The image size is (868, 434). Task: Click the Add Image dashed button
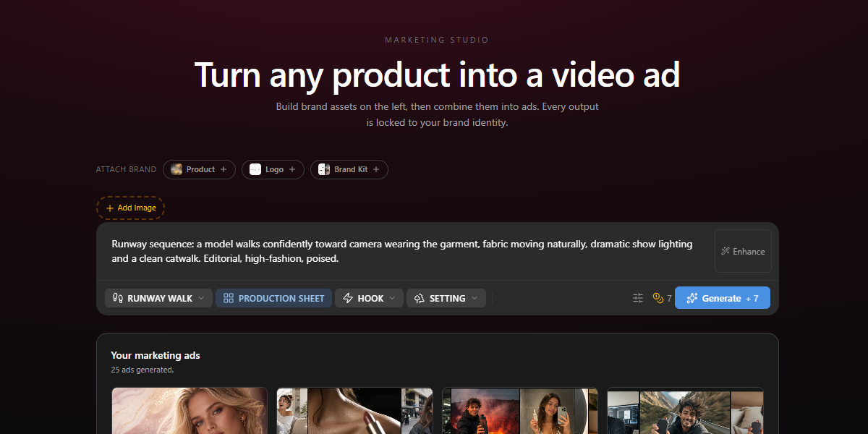tap(131, 208)
